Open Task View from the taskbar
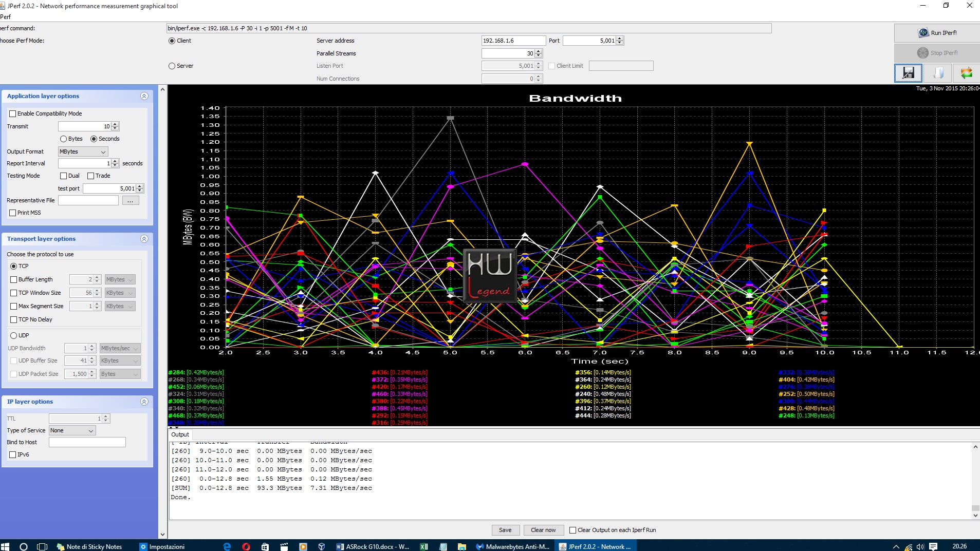The width and height of the screenshot is (980, 551). [42, 546]
